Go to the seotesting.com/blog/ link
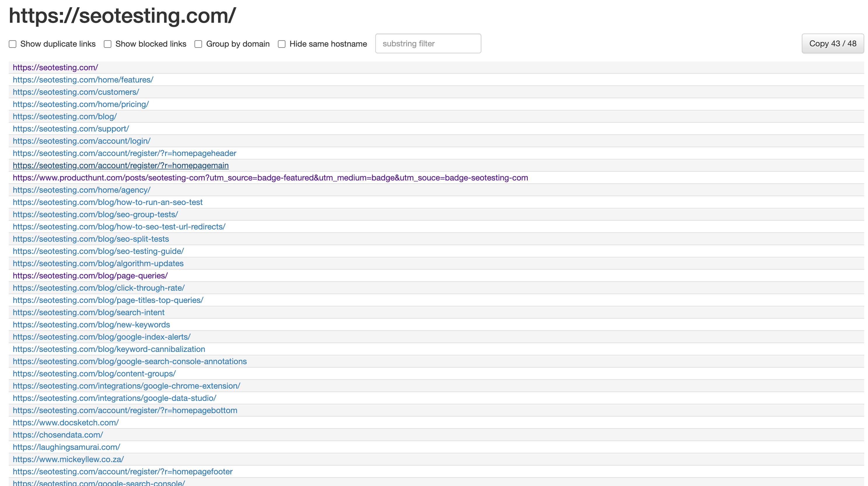The width and height of the screenshot is (868, 486). [x=65, y=116]
